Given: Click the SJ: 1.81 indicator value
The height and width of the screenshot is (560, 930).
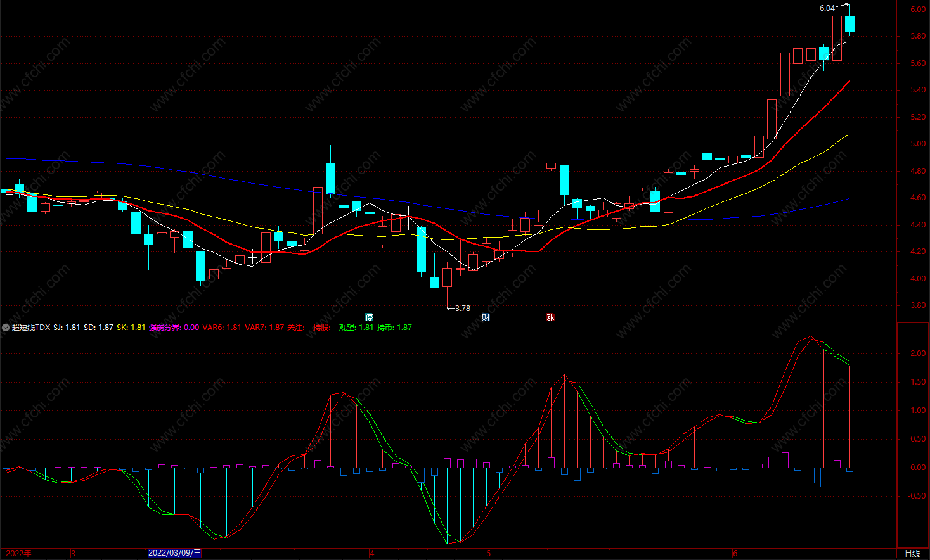Looking at the screenshot, I should (x=67, y=328).
